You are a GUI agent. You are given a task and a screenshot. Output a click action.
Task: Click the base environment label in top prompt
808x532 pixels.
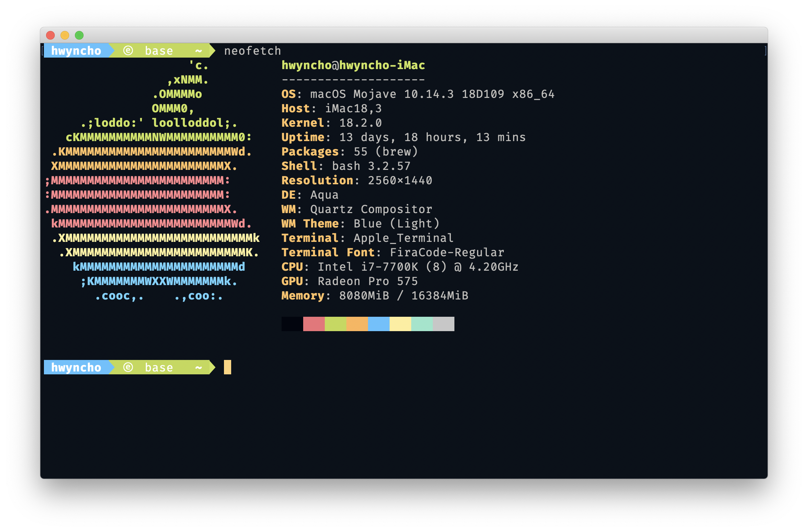[x=159, y=51]
